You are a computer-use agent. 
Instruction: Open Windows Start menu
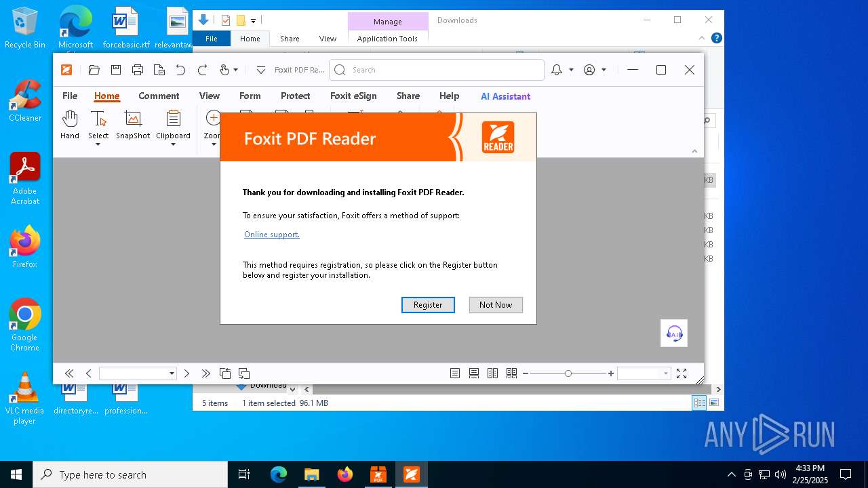[16, 474]
